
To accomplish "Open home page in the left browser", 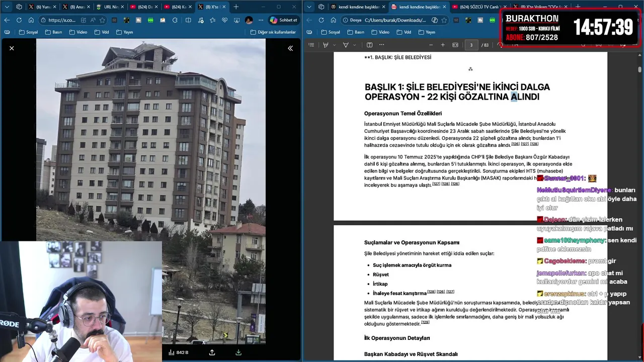I will tap(31, 20).
